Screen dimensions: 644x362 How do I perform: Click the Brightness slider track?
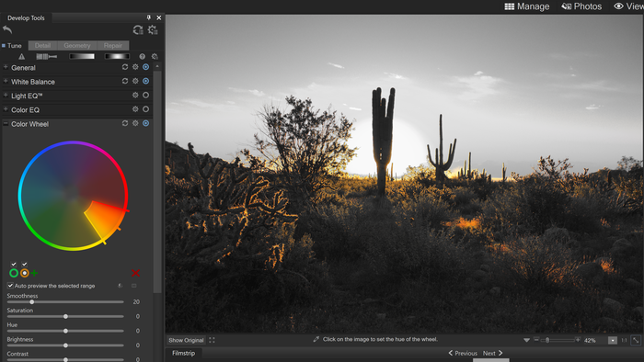65,345
